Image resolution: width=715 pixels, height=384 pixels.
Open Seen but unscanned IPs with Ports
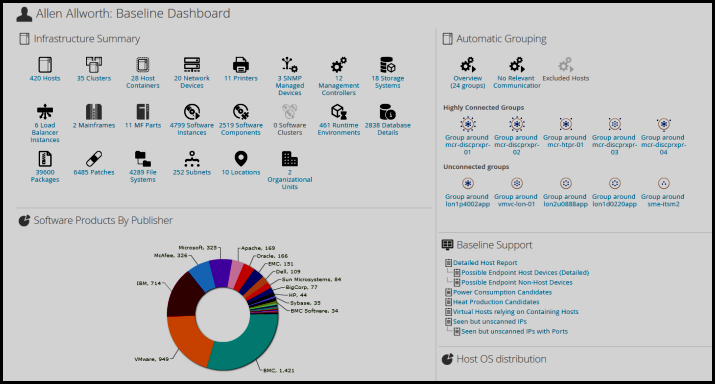coord(514,332)
